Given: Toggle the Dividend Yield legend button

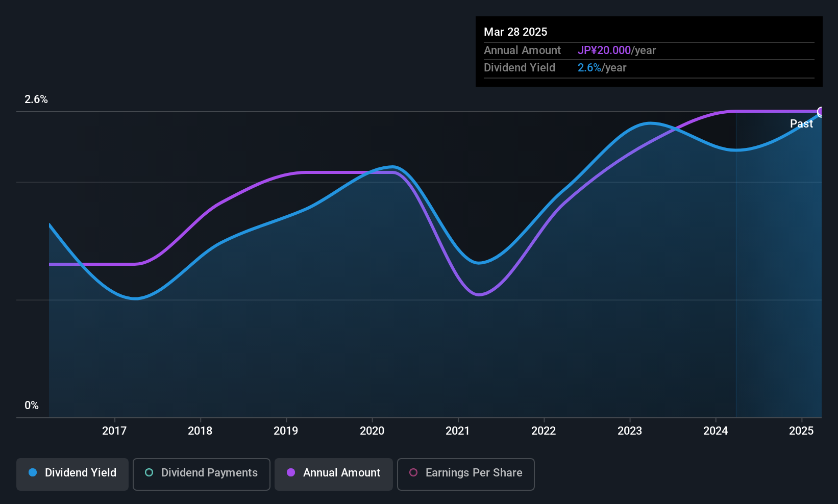Looking at the screenshot, I should 72,474.
